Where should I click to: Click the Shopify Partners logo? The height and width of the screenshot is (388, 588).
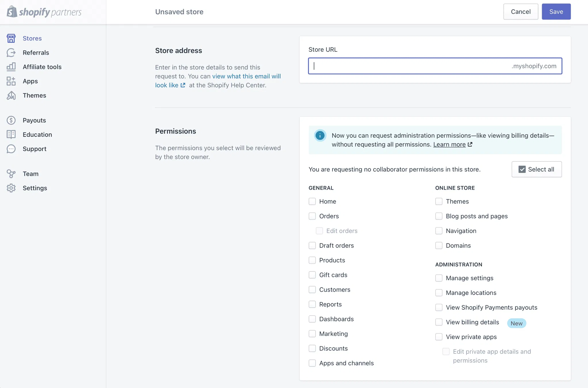44,12
